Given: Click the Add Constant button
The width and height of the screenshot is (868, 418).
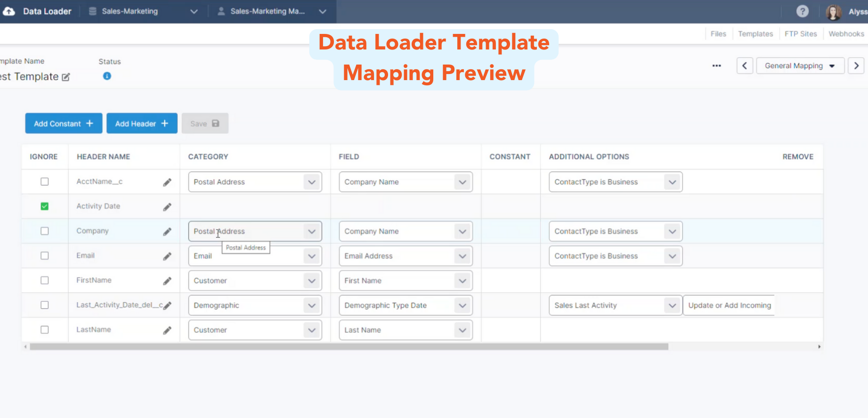Looking at the screenshot, I should pyautogui.click(x=64, y=123).
